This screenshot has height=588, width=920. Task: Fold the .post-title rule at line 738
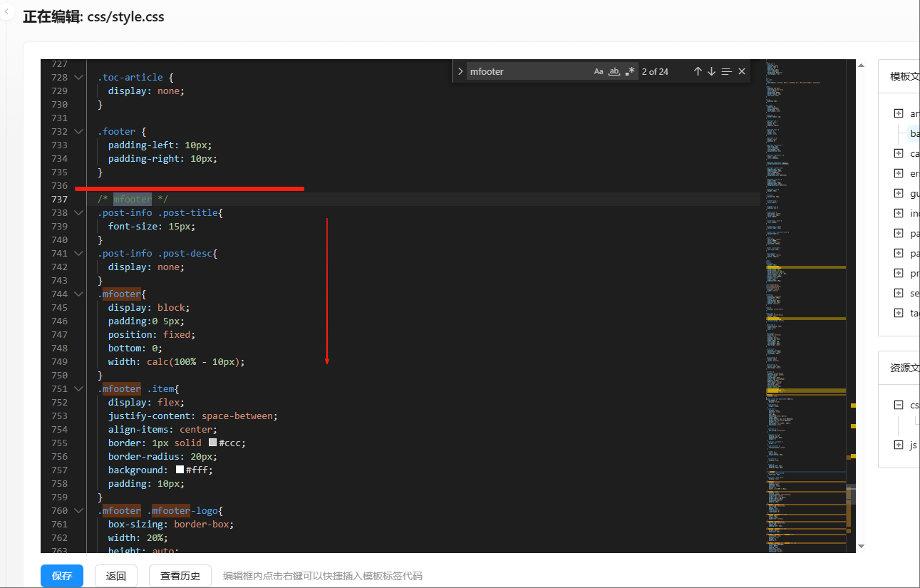[79, 212]
